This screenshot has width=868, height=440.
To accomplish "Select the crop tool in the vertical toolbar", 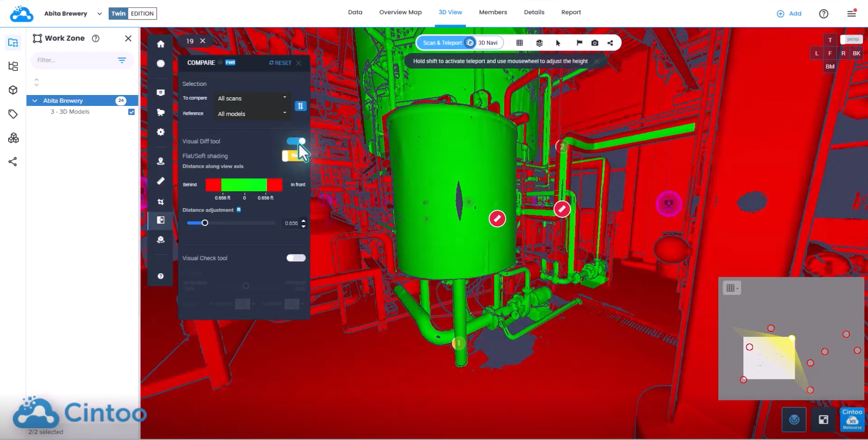I will [161, 202].
